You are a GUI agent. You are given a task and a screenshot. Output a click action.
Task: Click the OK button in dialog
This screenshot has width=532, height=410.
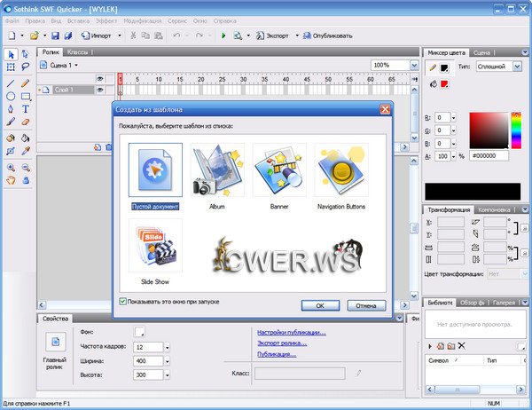click(x=320, y=305)
